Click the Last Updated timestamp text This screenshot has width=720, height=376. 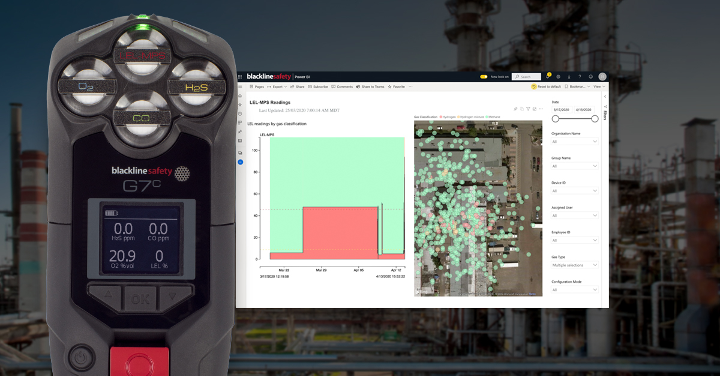tap(299, 111)
